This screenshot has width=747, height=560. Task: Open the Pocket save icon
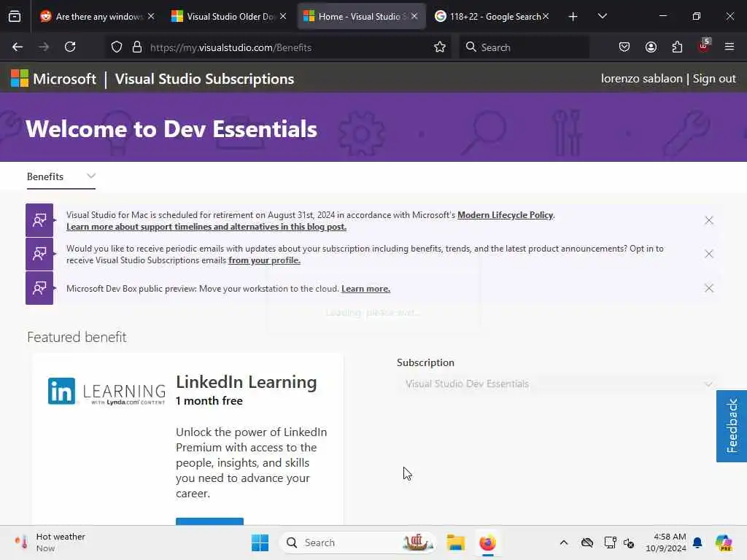(624, 47)
